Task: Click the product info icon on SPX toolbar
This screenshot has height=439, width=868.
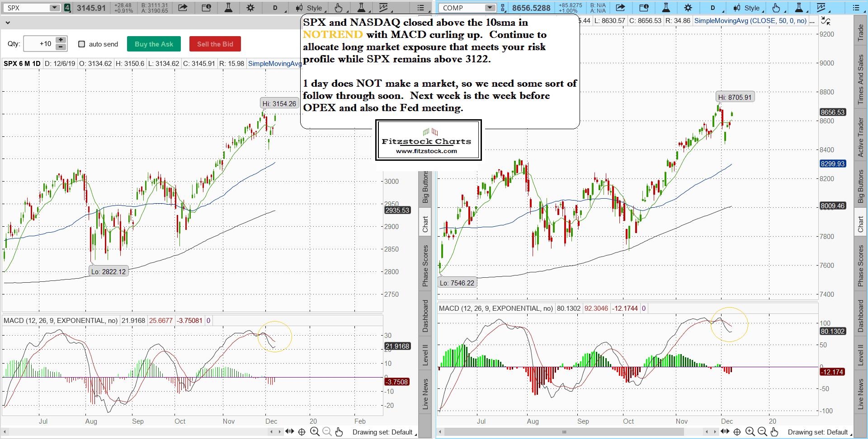Action: (x=206, y=8)
